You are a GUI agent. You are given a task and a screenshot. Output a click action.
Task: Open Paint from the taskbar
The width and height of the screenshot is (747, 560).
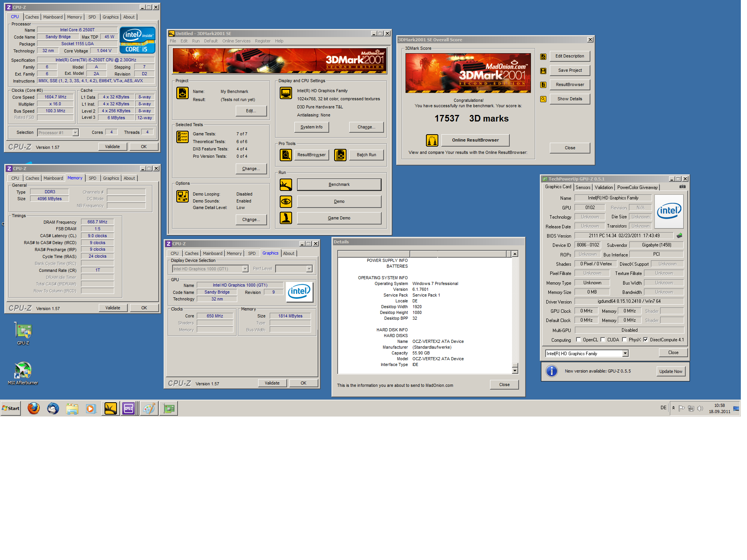pos(149,408)
